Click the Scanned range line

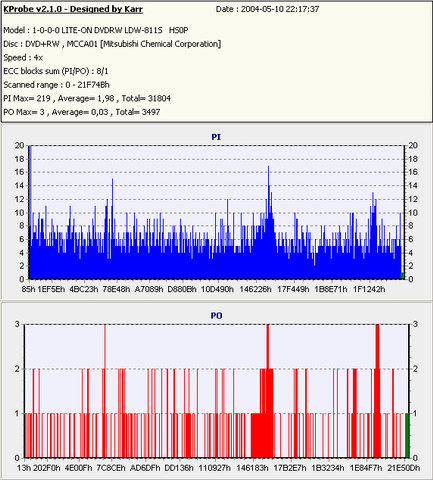tap(56, 85)
